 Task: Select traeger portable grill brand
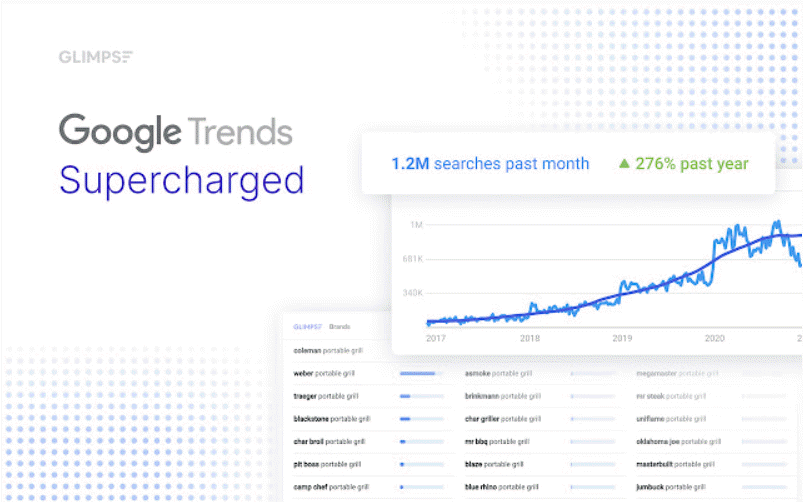[x=326, y=396]
